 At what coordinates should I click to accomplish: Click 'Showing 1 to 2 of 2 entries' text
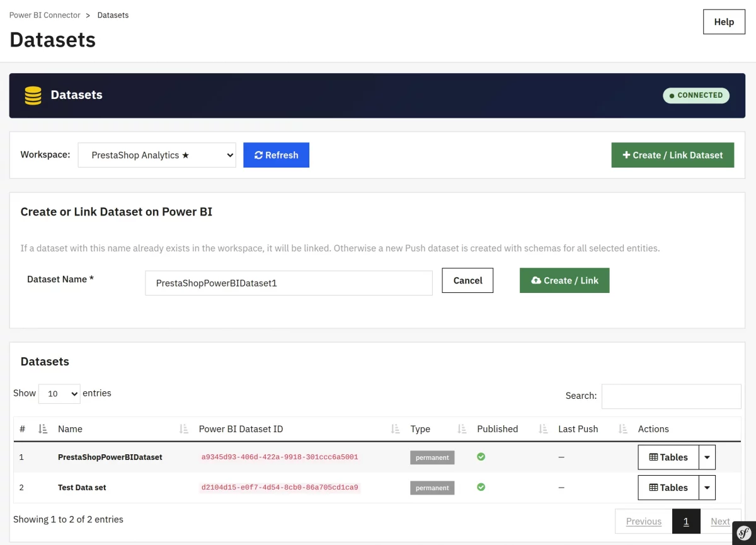click(68, 519)
